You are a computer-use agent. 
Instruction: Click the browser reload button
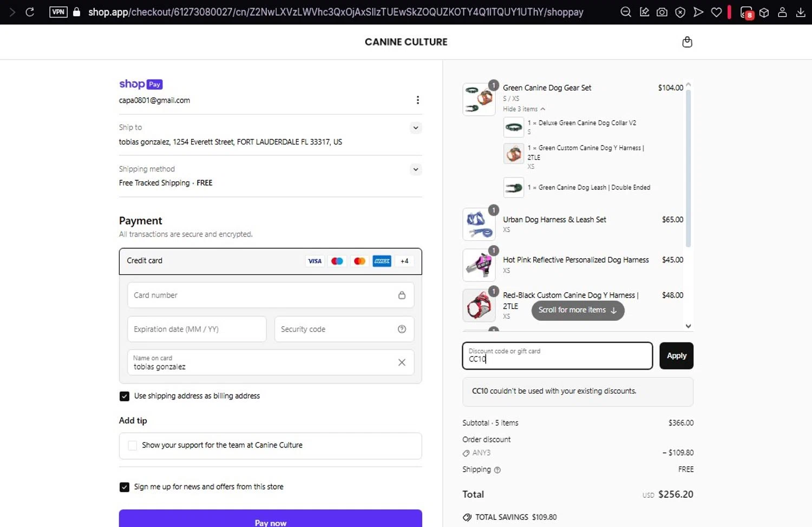30,12
